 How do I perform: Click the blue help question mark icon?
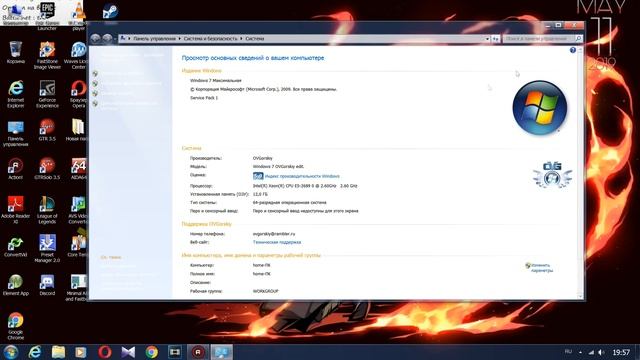coord(573,50)
